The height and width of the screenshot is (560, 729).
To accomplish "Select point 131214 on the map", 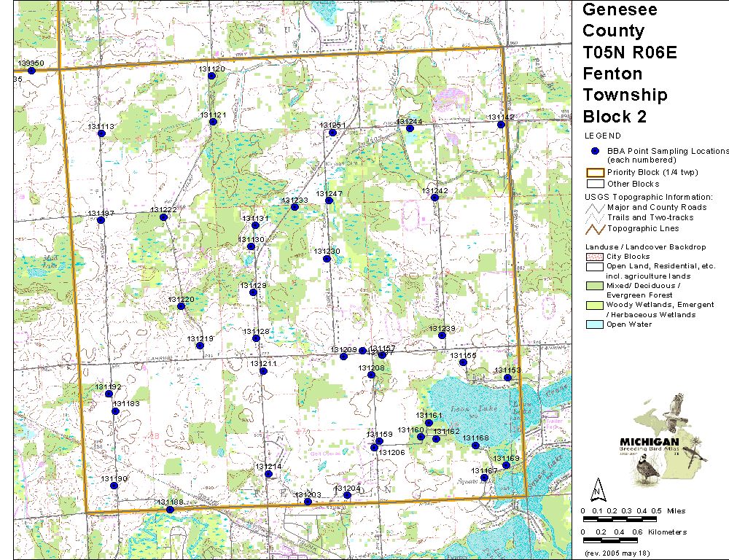I will point(268,474).
